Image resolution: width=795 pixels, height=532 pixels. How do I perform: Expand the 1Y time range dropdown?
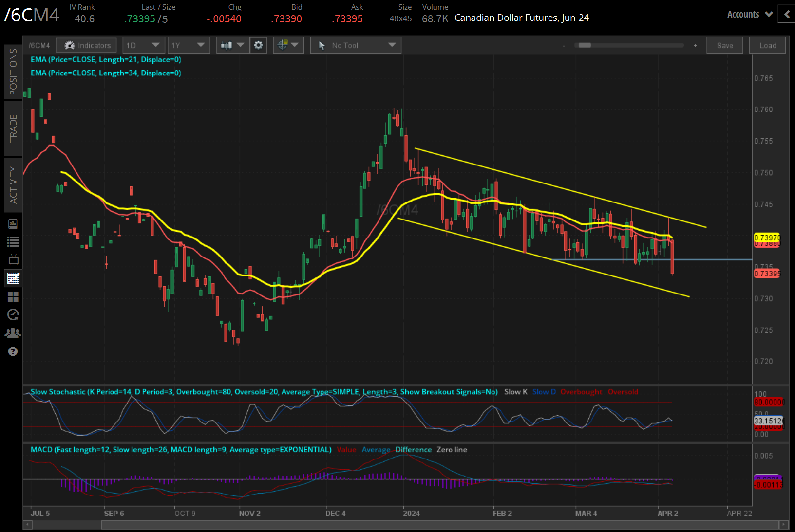pyautogui.click(x=189, y=45)
